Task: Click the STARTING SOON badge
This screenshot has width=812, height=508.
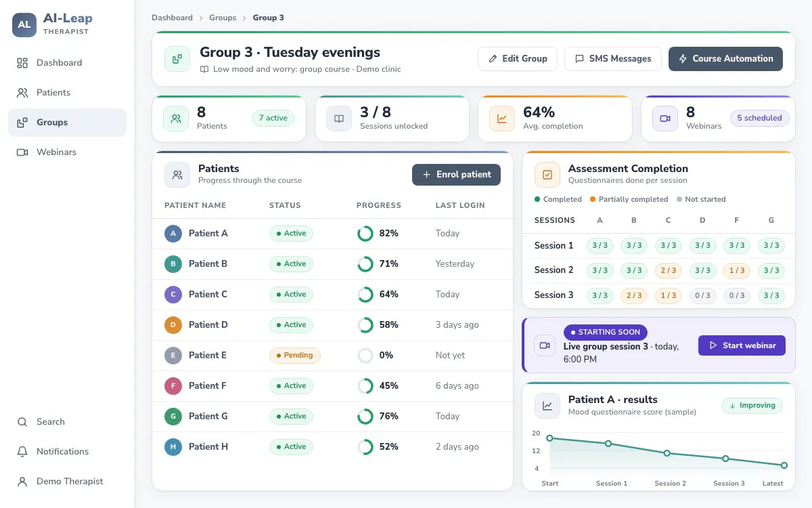Action: [606, 333]
